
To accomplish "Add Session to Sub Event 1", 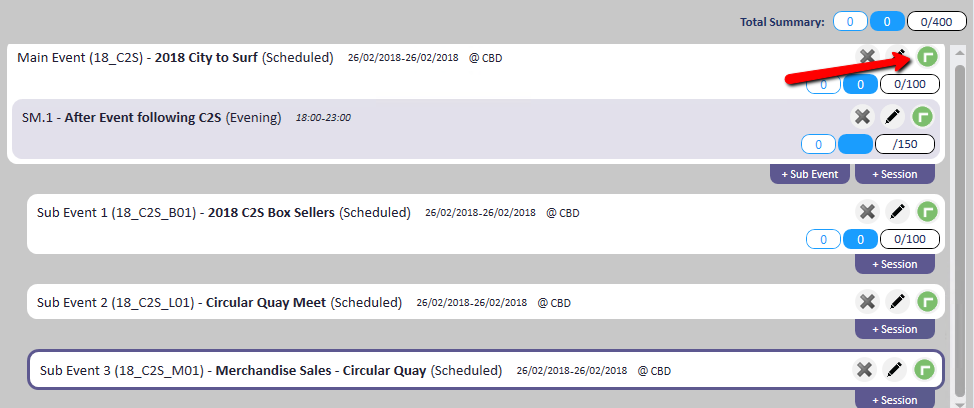I will (x=894, y=264).
